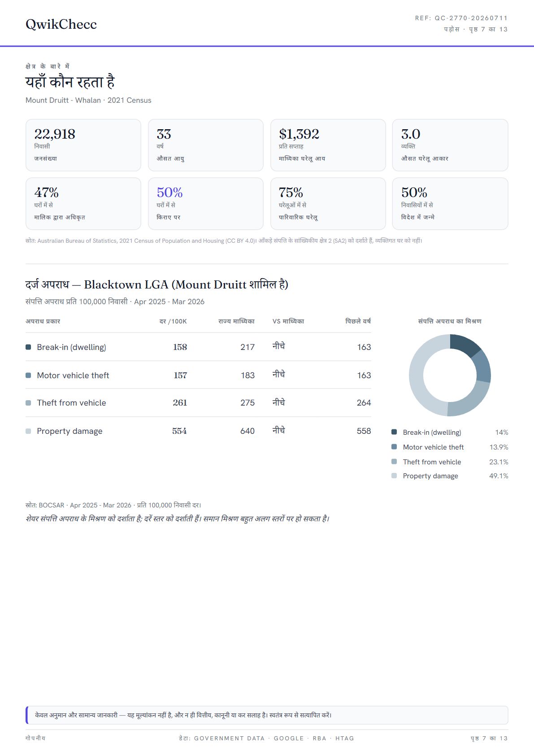Click the purple 50% rented value

click(x=169, y=193)
